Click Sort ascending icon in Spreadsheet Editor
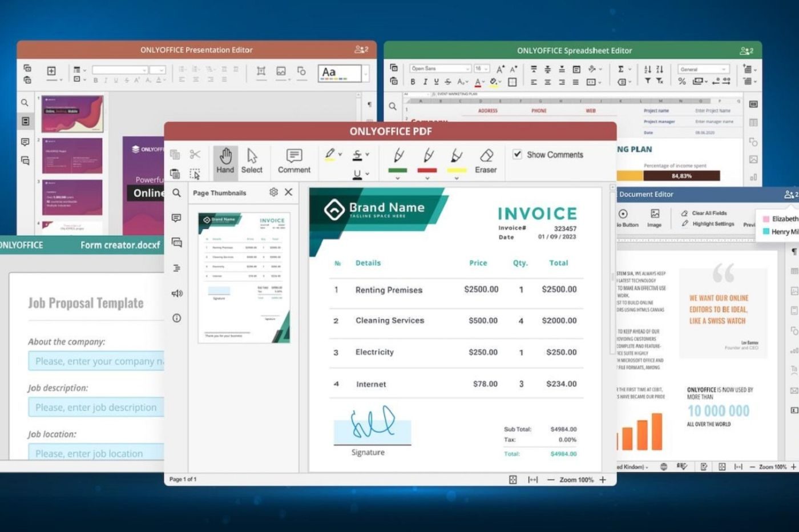 pyautogui.click(x=648, y=69)
